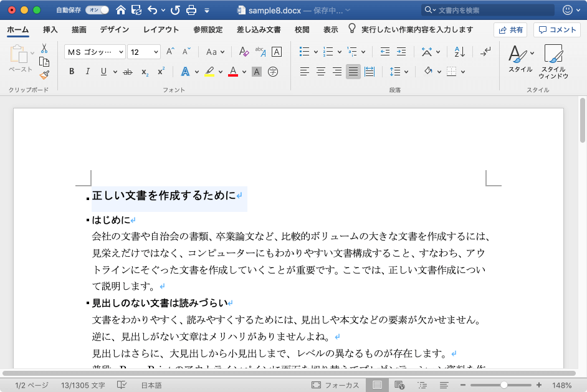Open the Quick Access Toolbar customize dropdown
The width and height of the screenshot is (587, 392).
pyautogui.click(x=207, y=11)
